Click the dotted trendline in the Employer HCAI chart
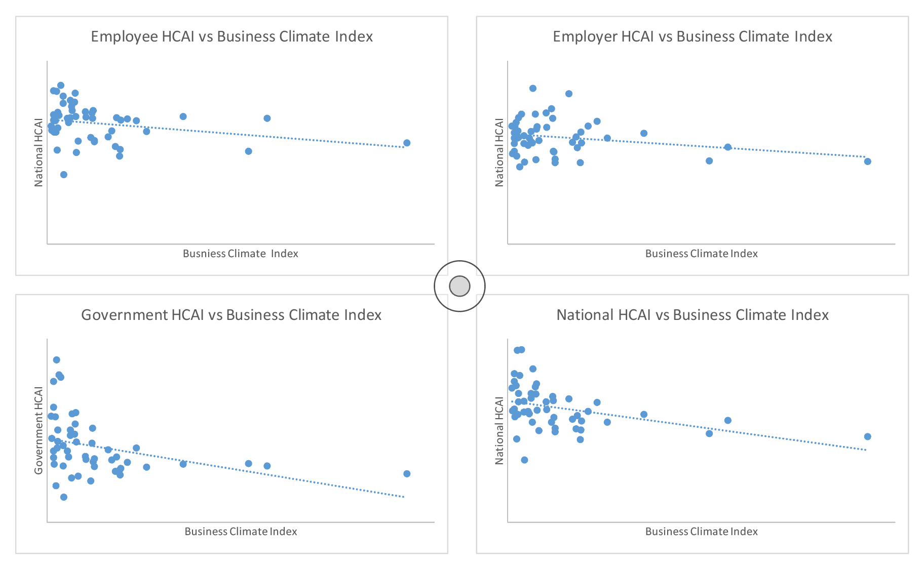 785,151
